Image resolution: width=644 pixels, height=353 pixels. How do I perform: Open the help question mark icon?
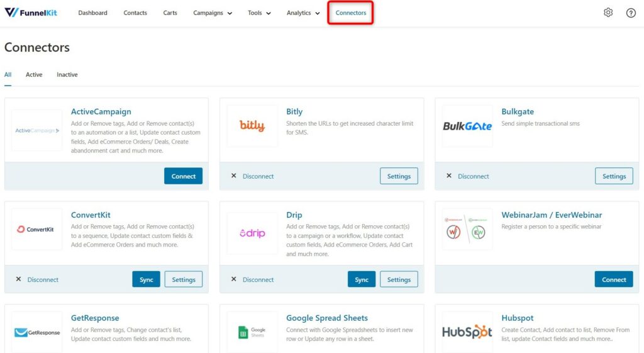tap(631, 13)
